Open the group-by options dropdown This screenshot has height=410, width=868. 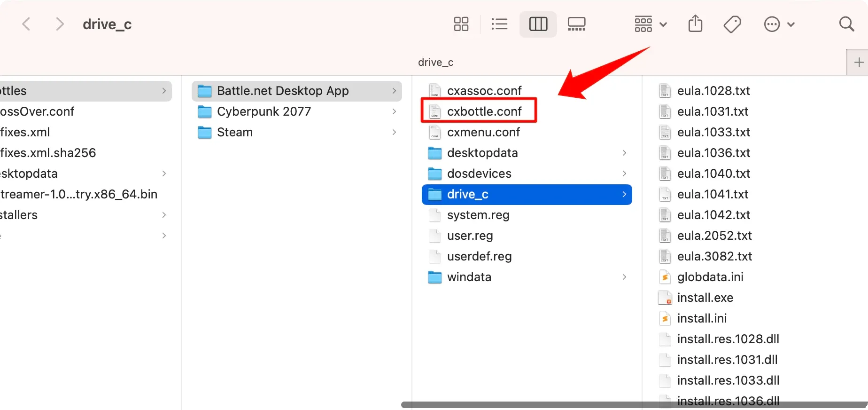[x=650, y=24]
